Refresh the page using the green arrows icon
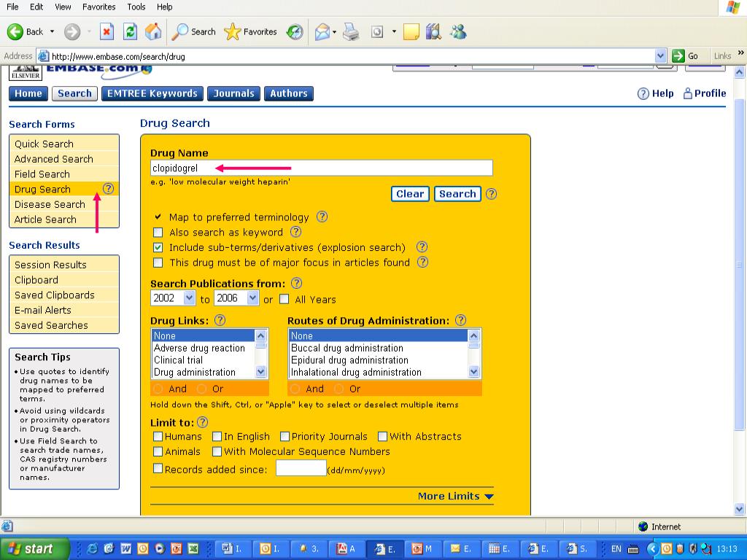Screen dimensions: 747x560 pyautogui.click(x=130, y=32)
